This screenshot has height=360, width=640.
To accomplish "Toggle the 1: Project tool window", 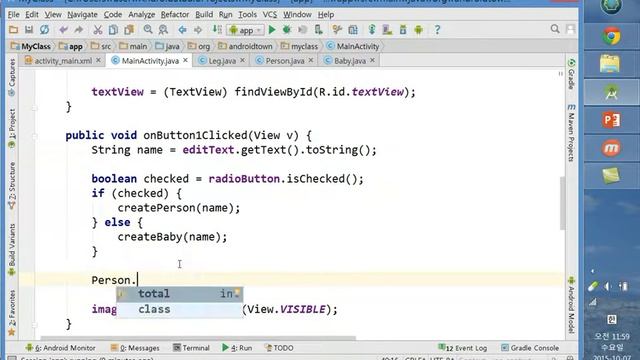I will [12, 129].
